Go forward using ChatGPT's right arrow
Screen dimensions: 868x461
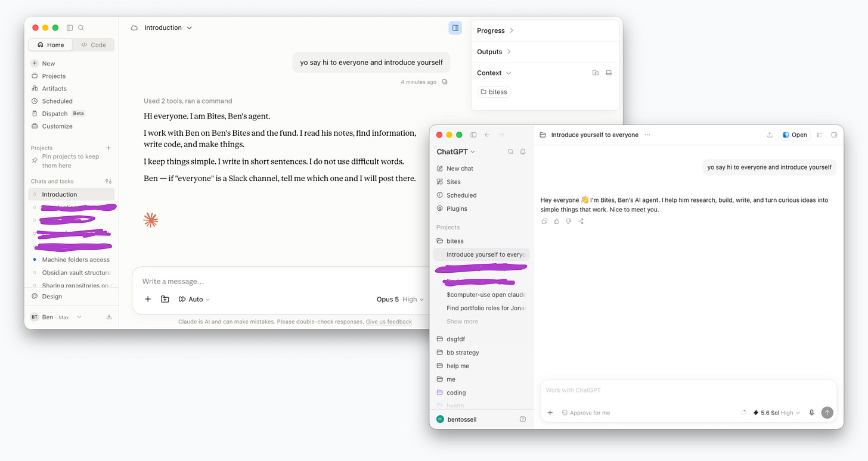[x=501, y=135]
